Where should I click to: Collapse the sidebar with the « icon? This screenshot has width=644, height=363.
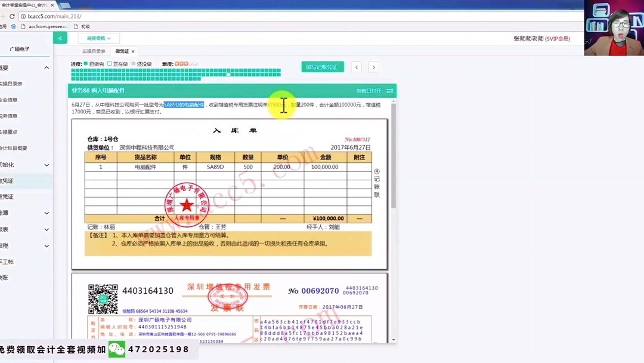tap(60, 37)
